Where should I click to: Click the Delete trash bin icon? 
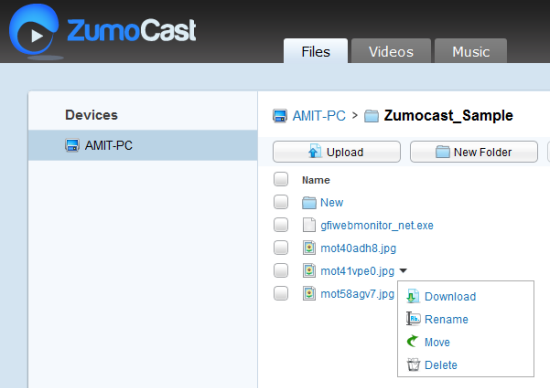[x=413, y=364]
